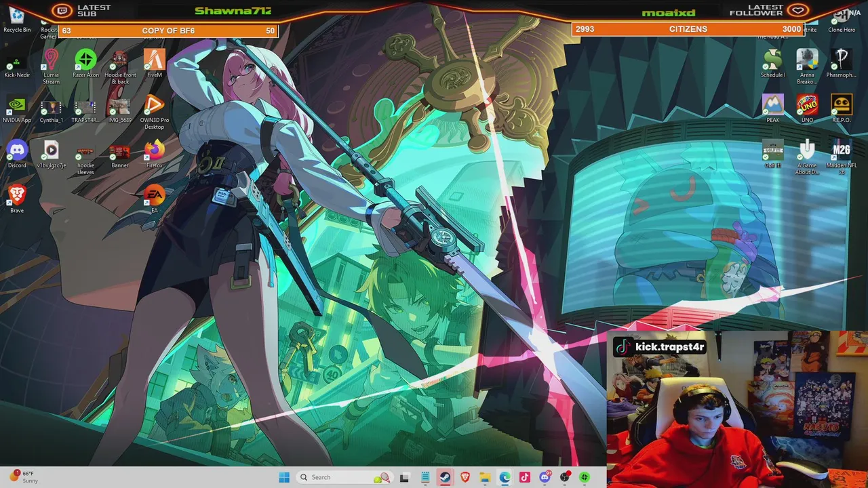The width and height of the screenshot is (868, 488).
Task: Open Cynthia_1 video file
Action: coord(51,112)
